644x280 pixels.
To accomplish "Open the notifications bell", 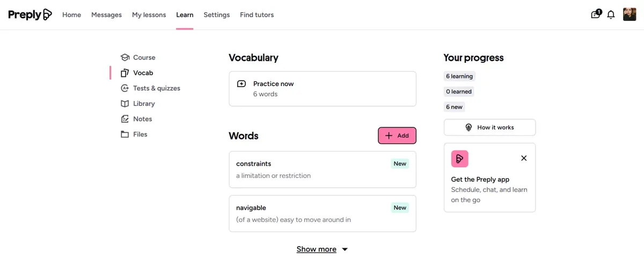I will 611,15.
